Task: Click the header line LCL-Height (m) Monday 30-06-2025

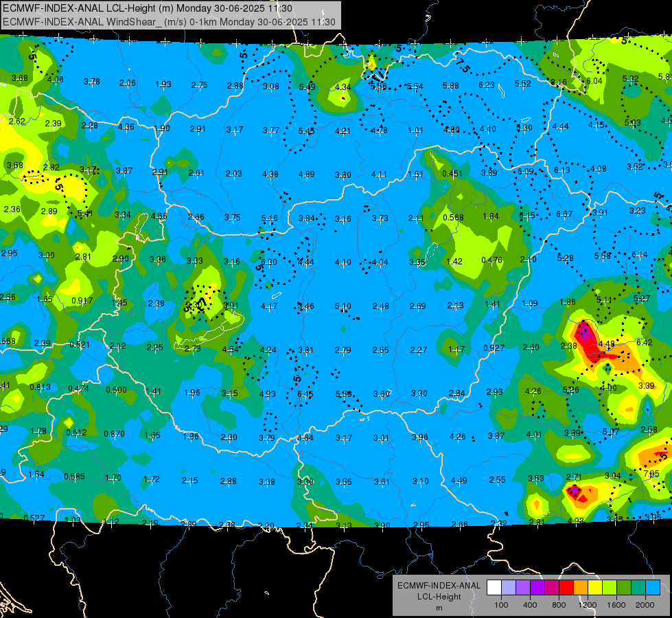Action: [148, 8]
